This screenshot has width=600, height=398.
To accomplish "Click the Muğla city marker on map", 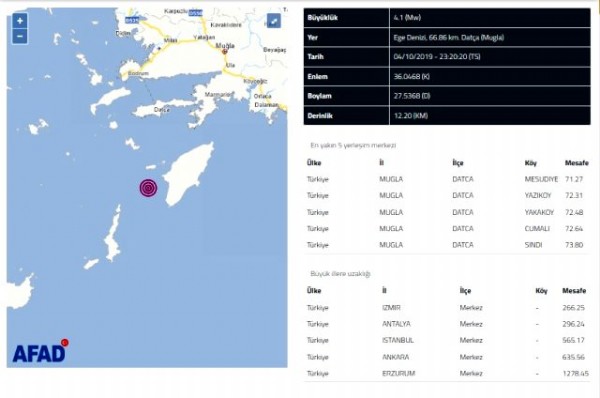I will pyautogui.click(x=225, y=51).
